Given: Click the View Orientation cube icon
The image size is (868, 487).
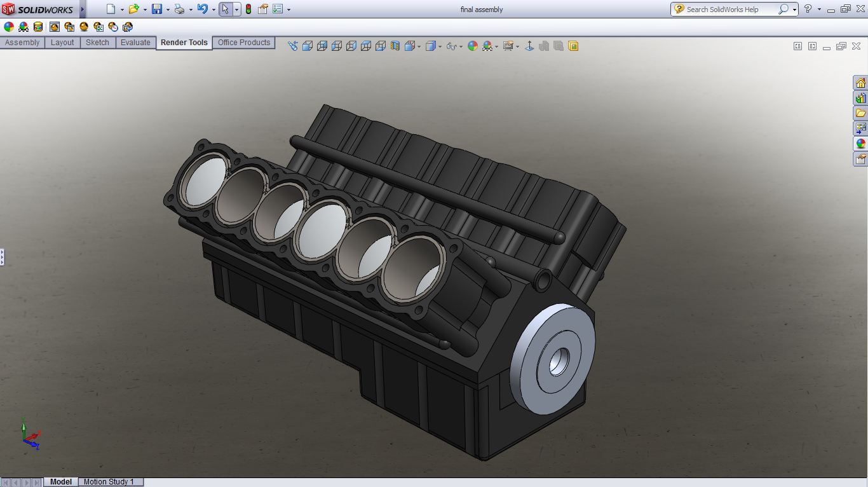Looking at the screenshot, I should click(410, 46).
